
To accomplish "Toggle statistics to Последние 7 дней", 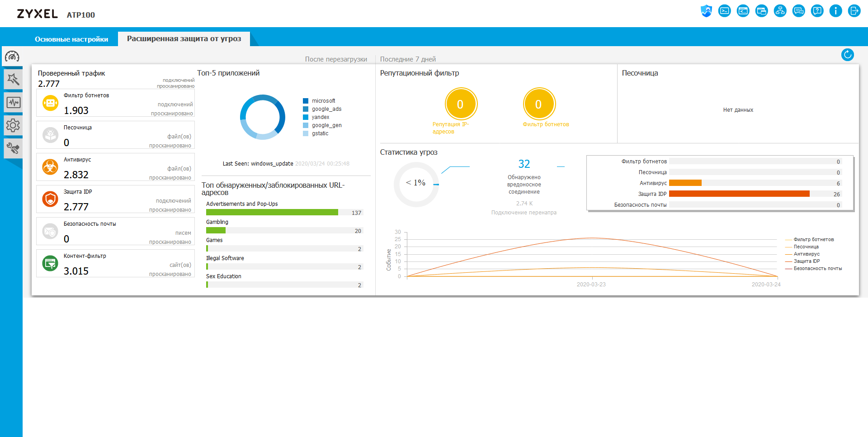I will click(x=408, y=59).
